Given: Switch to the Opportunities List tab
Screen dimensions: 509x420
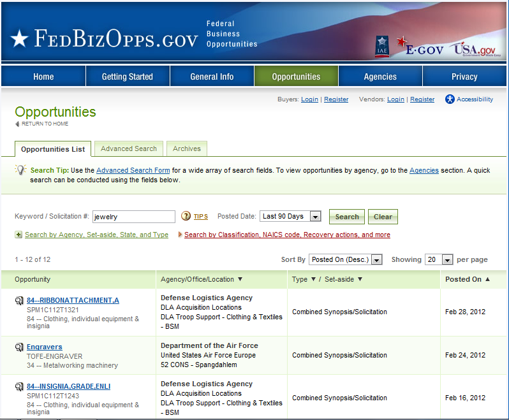Looking at the screenshot, I should point(53,149).
